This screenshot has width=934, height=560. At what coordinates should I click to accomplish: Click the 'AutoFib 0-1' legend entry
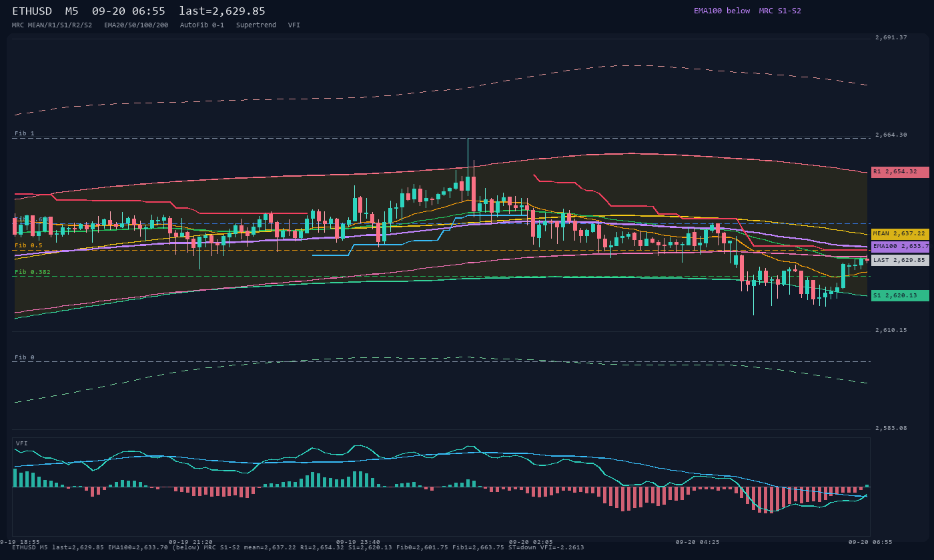(202, 25)
